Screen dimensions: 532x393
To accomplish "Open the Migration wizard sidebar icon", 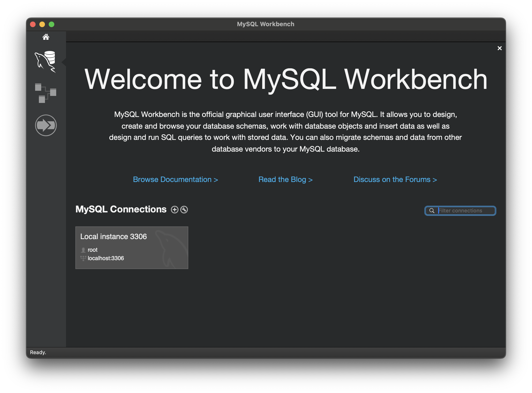I will (46, 125).
